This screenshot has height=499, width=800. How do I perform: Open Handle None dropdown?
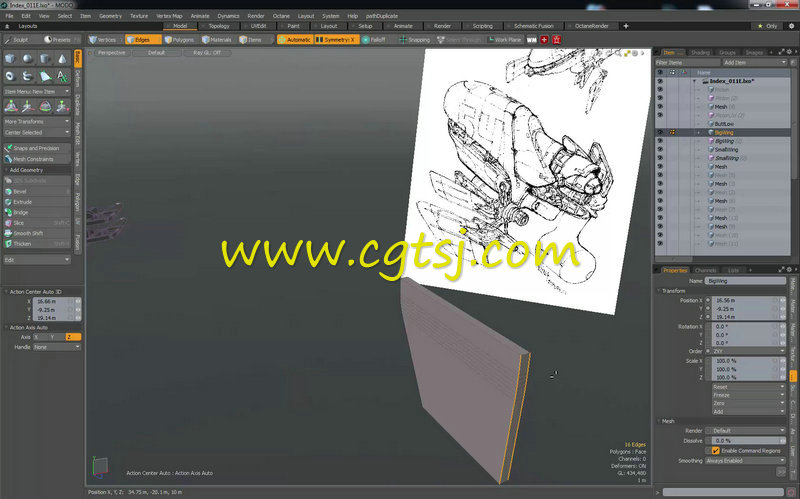pyautogui.click(x=57, y=347)
